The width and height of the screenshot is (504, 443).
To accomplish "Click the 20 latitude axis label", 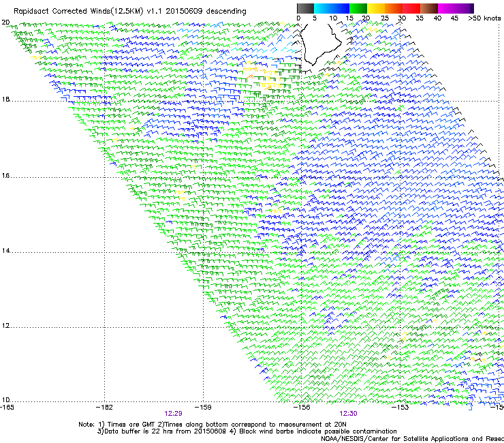I will tap(5, 22).
